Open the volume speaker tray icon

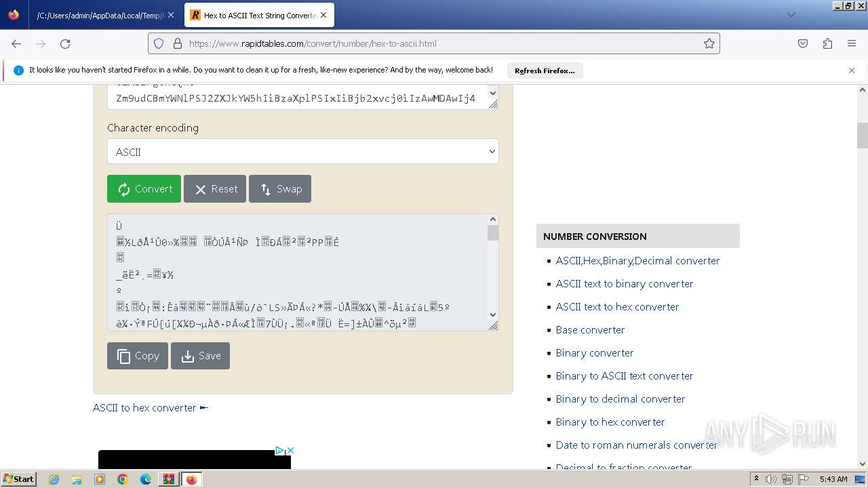[x=771, y=479]
